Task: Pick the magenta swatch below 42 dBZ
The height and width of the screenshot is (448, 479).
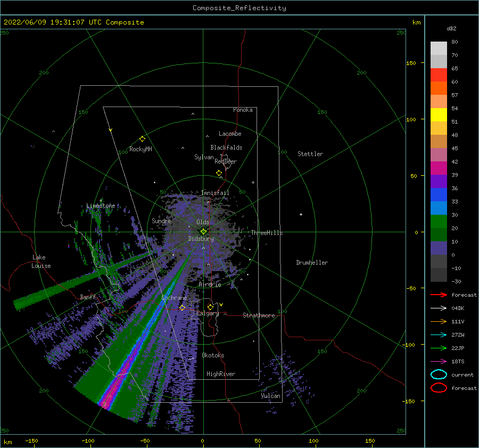Action: [x=439, y=168]
